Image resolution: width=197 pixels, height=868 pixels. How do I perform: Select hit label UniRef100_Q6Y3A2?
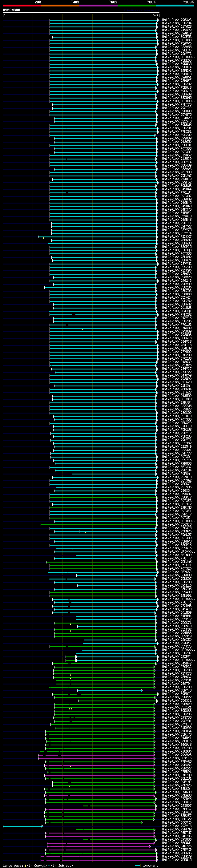(177, 481)
